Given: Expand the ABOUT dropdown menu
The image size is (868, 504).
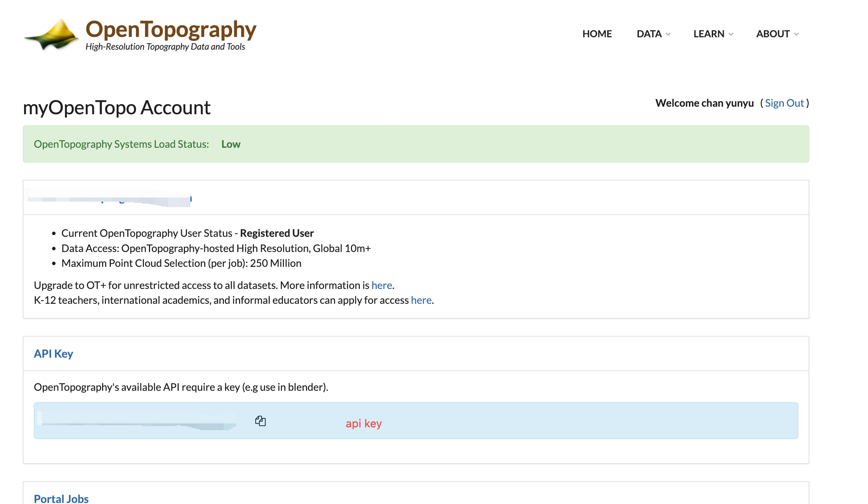Looking at the screenshot, I should click(778, 34).
